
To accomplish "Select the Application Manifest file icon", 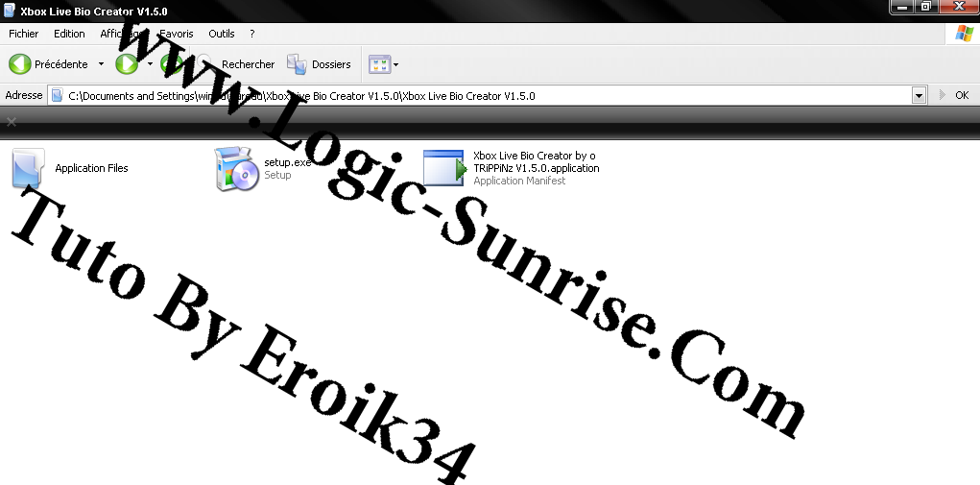I will point(445,167).
